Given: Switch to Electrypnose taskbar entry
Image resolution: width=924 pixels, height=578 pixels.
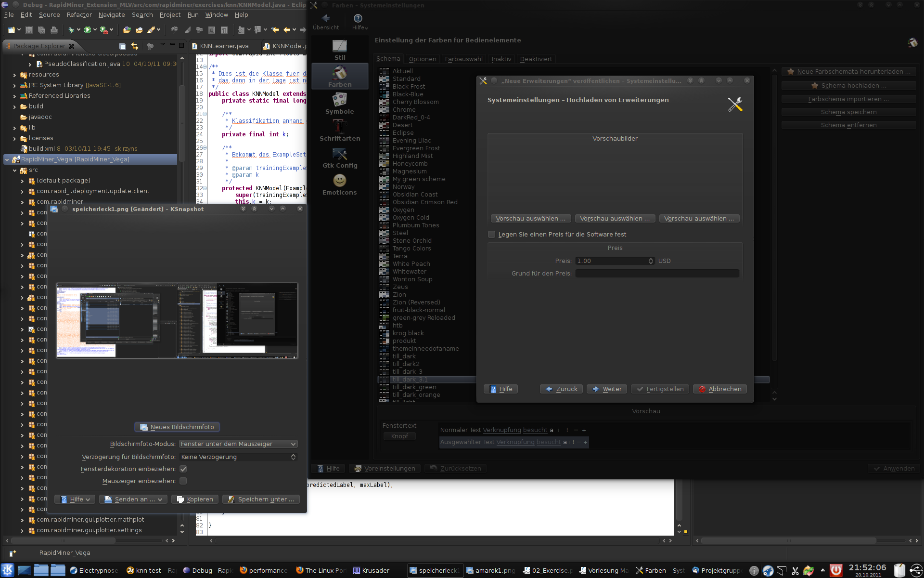Looking at the screenshot, I should pos(94,570).
